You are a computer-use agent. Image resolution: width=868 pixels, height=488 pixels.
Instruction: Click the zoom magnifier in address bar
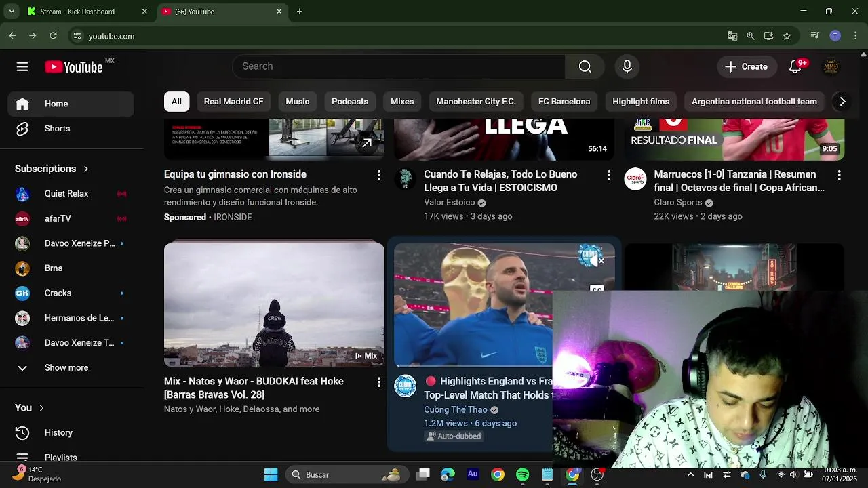[750, 36]
